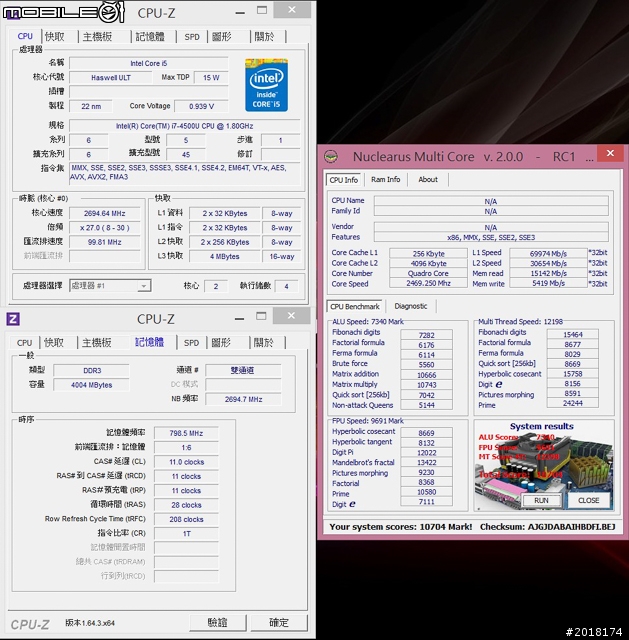
Task: Open 主機板 tab in lower CPU-Z window
Action: coord(97,343)
